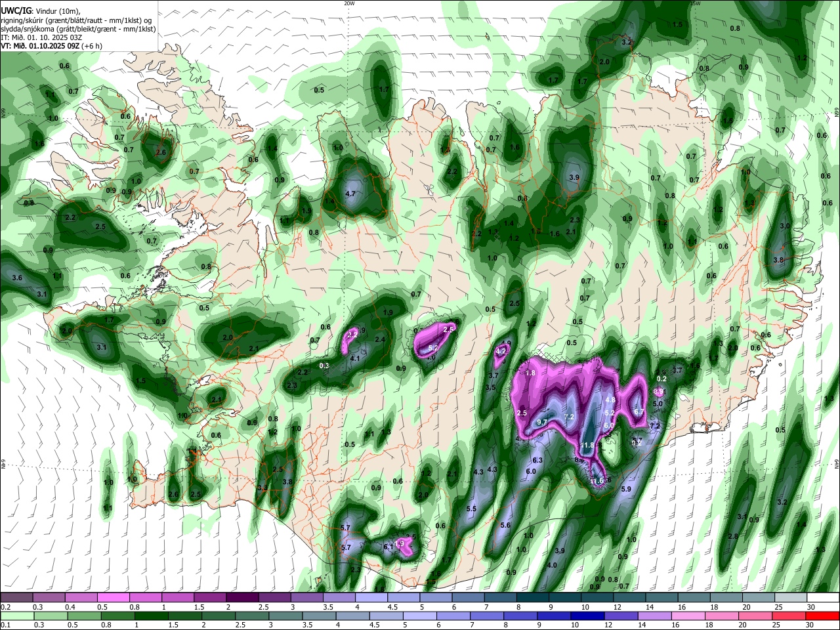Click the crimson 25 swatch in lower legend
This screenshot has width=840, height=630.
coord(789,616)
